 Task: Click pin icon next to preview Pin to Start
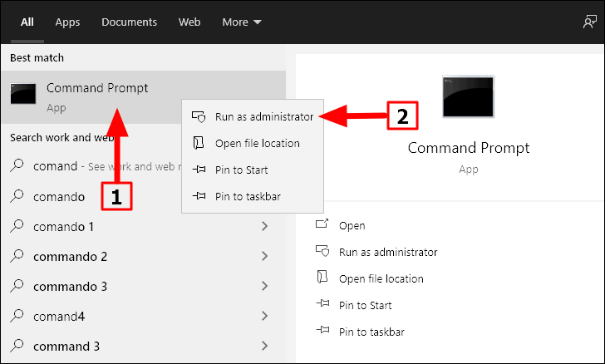[x=322, y=303]
